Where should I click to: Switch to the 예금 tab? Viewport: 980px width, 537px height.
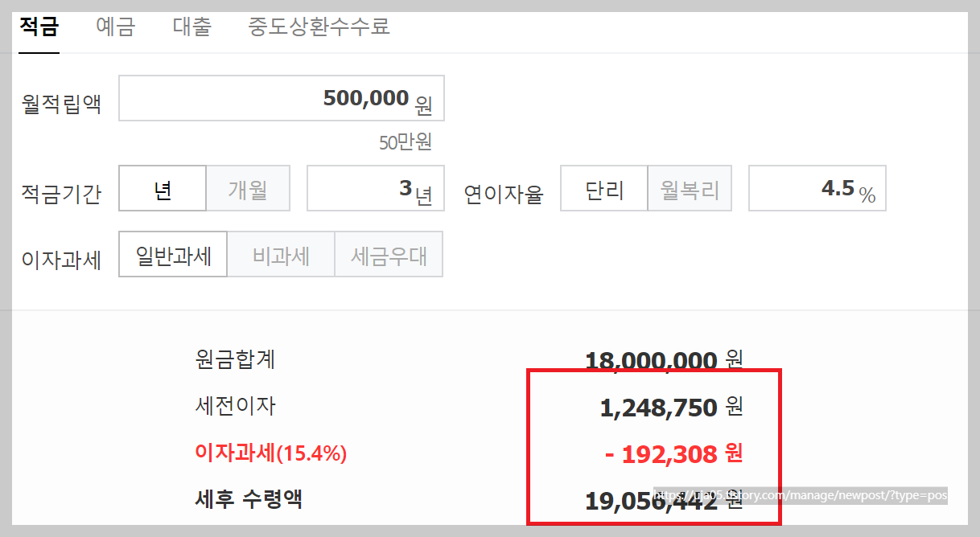[x=115, y=27]
